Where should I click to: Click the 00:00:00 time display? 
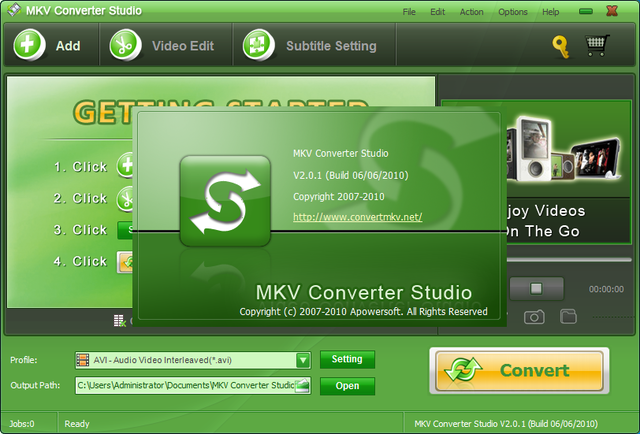pos(606,289)
